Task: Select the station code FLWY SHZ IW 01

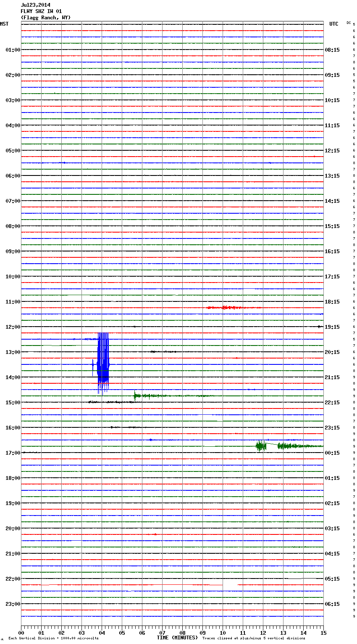Action: click(x=41, y=11)
